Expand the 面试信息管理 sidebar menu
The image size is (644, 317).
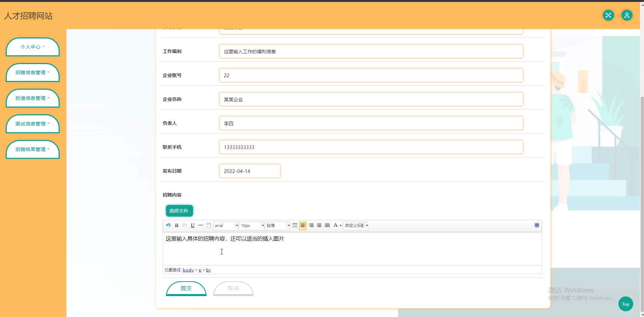pos(32,124)
